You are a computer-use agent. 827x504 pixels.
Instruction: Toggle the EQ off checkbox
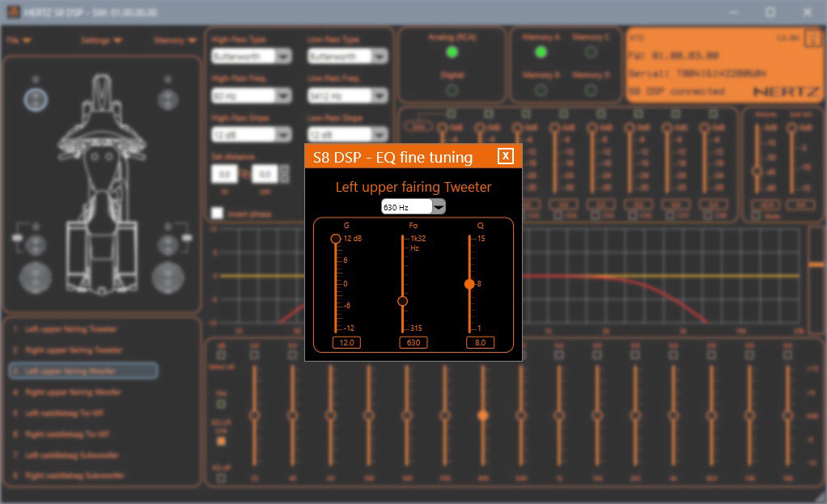click(222, 478)
